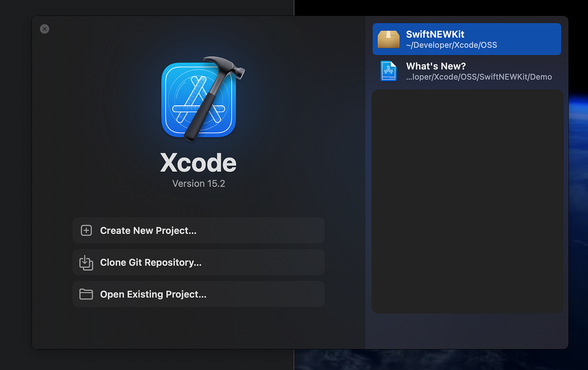Click the truncated path under What's New?
Screen dimensions: 588x370
click(479, 77)
